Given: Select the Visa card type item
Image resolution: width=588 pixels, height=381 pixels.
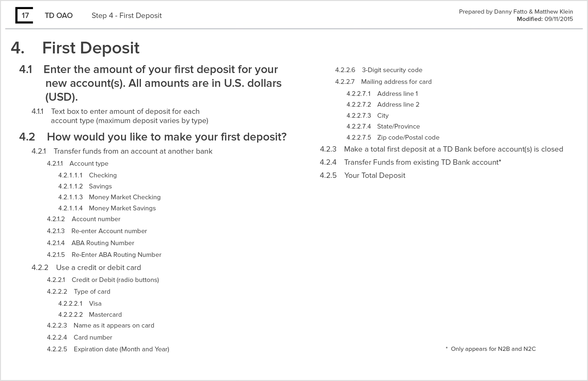Looking at the screenshot, I should (x=95, y=304).
